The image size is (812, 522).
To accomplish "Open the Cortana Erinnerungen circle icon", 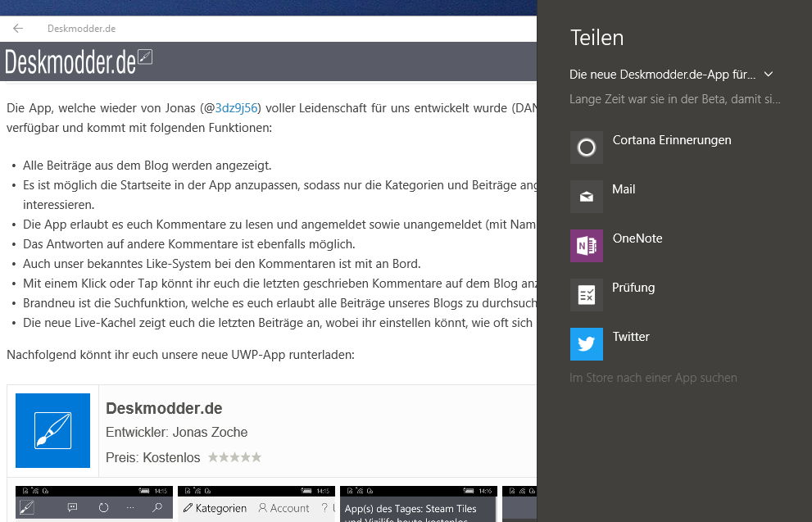I will [586, 148].
